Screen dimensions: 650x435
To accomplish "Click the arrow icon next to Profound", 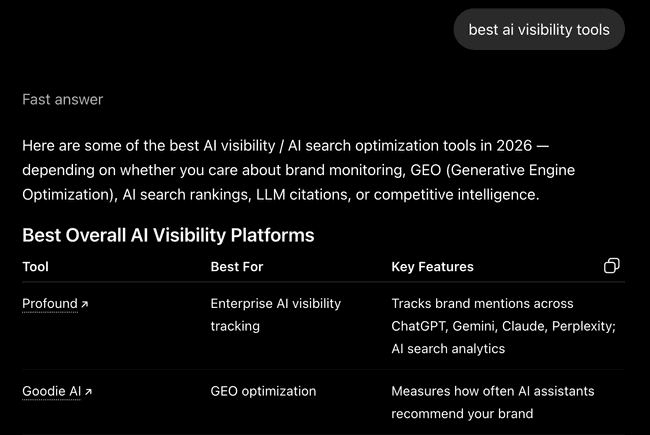I will (85, 304).
